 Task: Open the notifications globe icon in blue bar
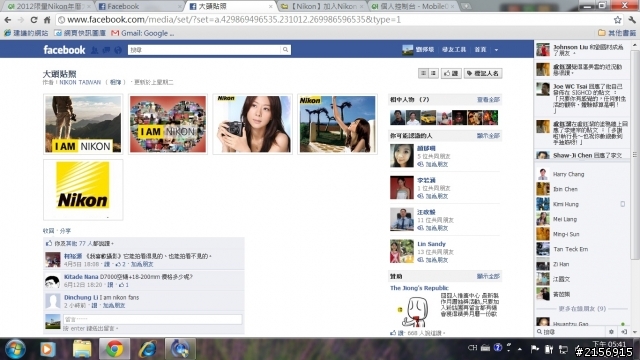[118, 50]
